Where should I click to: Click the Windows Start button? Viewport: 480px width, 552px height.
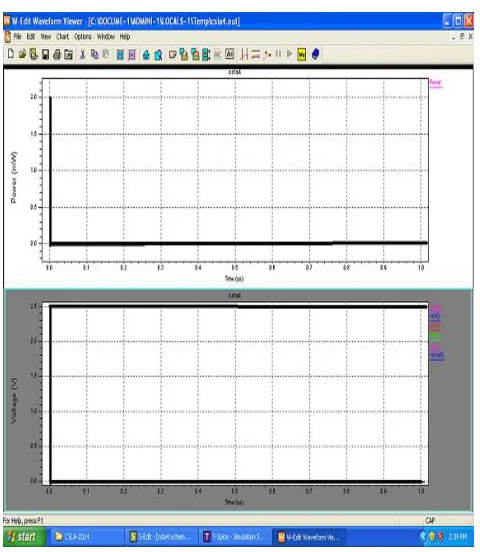point(24,537)
